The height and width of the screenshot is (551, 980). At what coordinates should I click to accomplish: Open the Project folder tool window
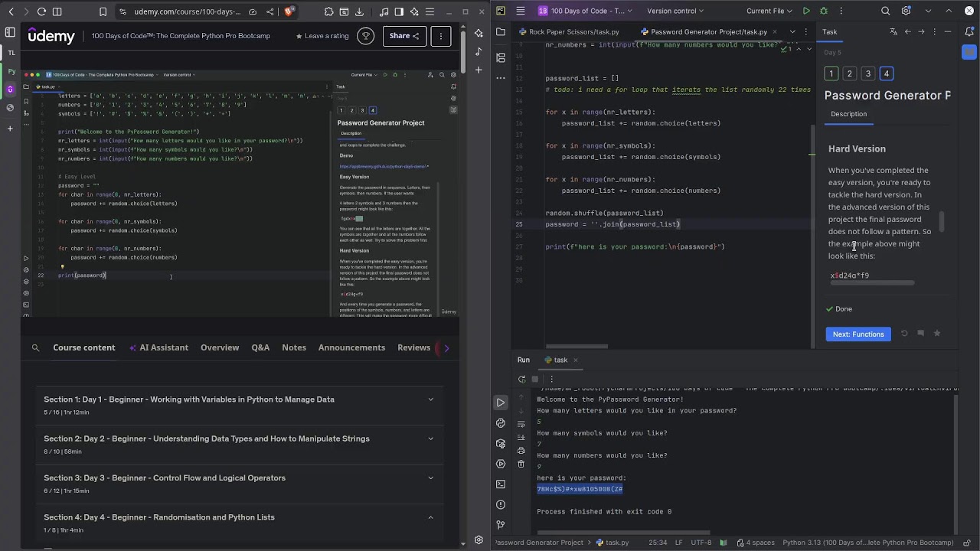(501, 31)
